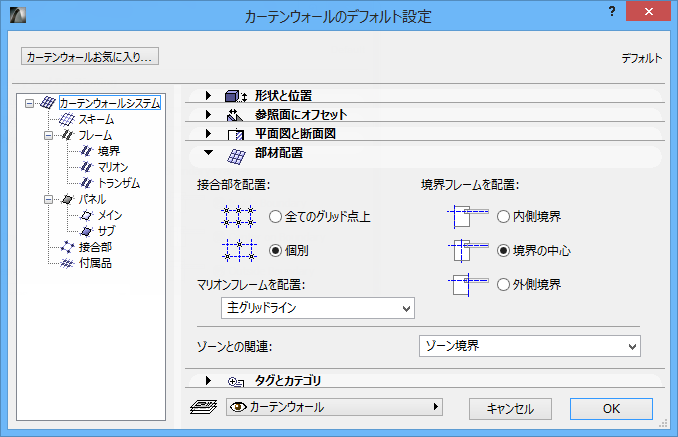This screenshot has width=678, height=437.
Task: Click the 参照面にオフセット icon
Action: pyautogui.click(x=235, y=115)
